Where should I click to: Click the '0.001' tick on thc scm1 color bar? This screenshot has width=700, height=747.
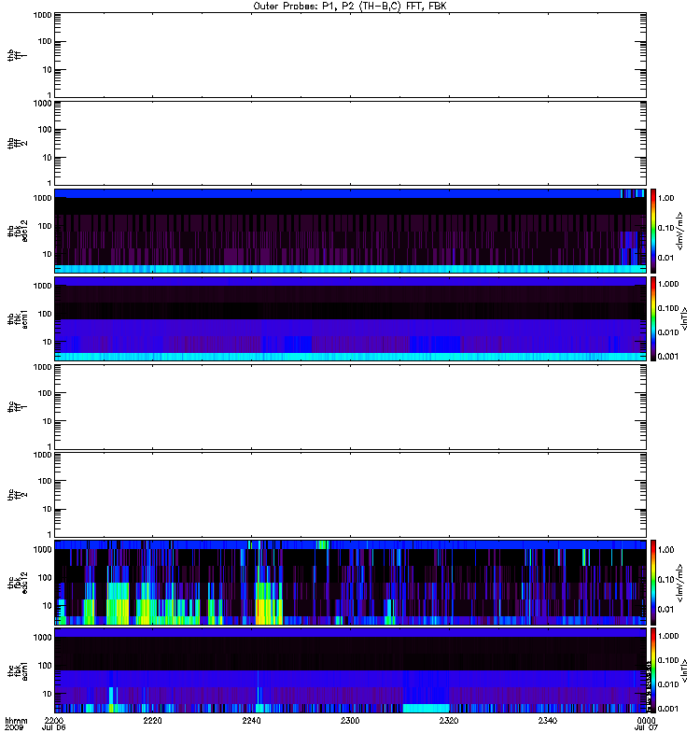click(668, 709)
